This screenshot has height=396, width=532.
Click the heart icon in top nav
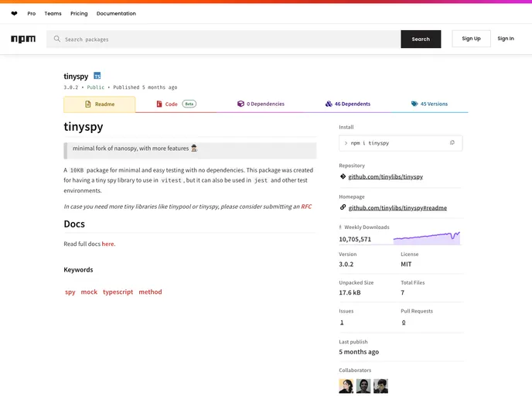pyautogui.click(x=14, y=14)
